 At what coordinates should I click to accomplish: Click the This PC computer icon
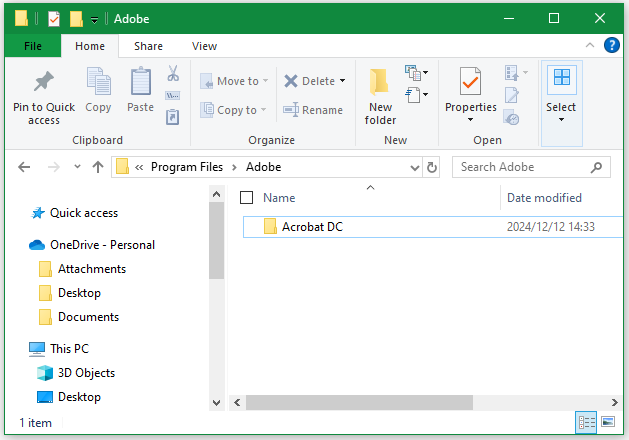pyautogui.click(x=37, y=349)
